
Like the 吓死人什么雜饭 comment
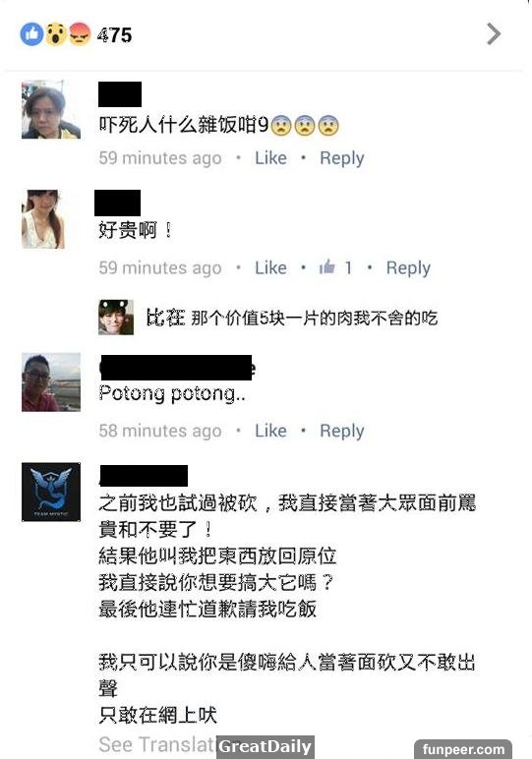click(270, 158)
